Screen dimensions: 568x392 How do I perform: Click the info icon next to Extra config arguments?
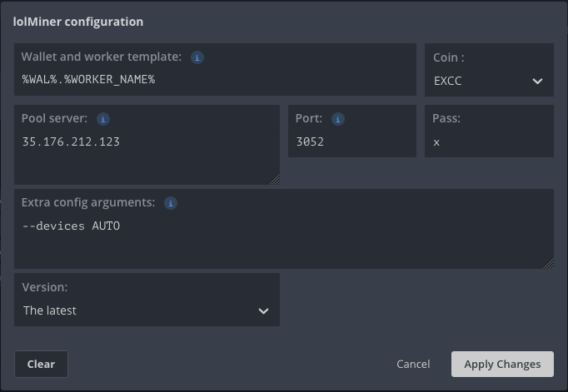tap(170, 202)
